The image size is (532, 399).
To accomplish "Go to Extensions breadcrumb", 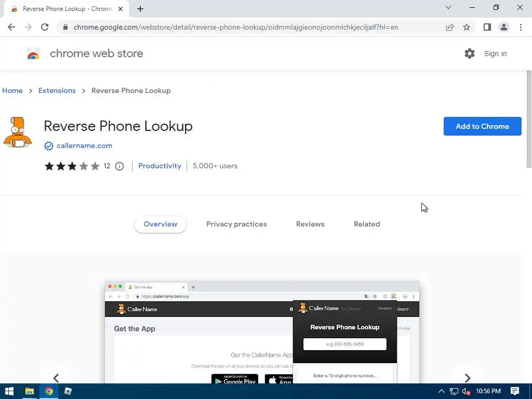I will pos(57,90).
